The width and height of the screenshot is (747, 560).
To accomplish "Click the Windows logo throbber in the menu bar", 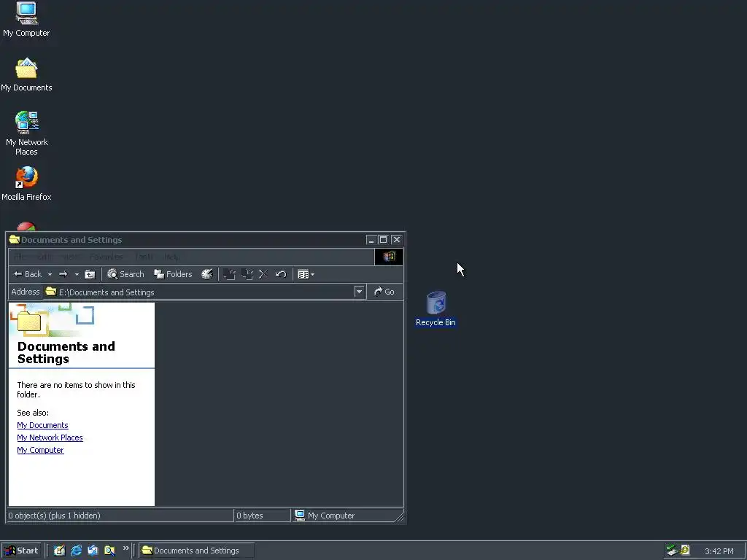I will (389, 257).
